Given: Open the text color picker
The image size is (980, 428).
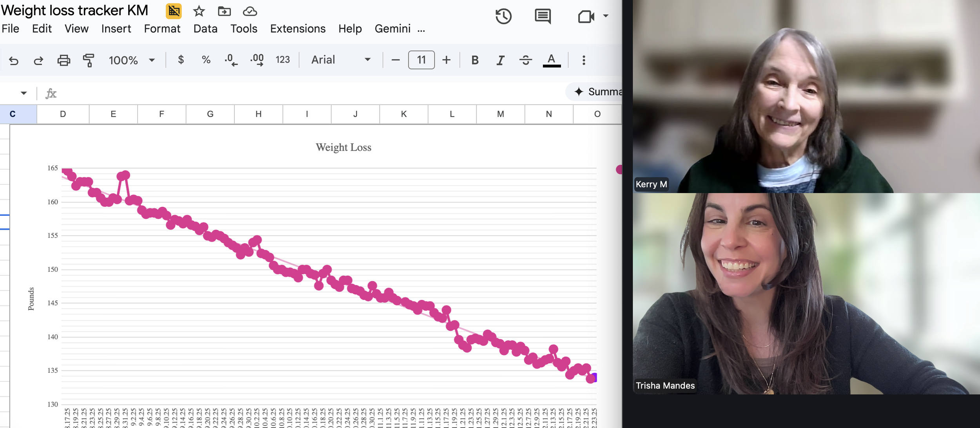Looking at the screenshot, I should coord(552,60).
